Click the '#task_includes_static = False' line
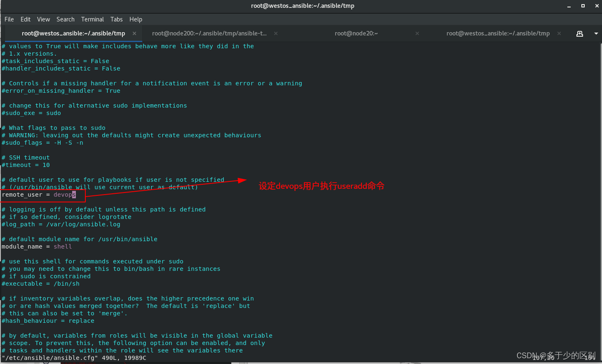This screenshot has width=602, height=364. pos(55,61)
